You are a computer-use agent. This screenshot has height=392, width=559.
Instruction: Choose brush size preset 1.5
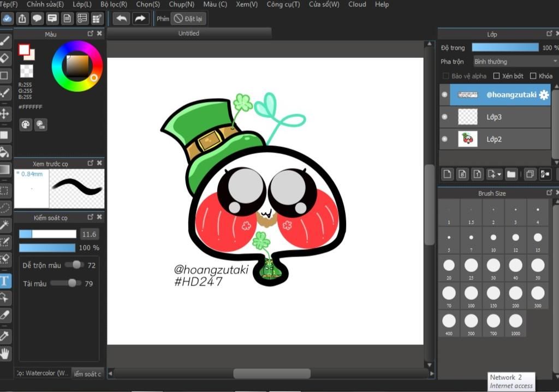471,212
